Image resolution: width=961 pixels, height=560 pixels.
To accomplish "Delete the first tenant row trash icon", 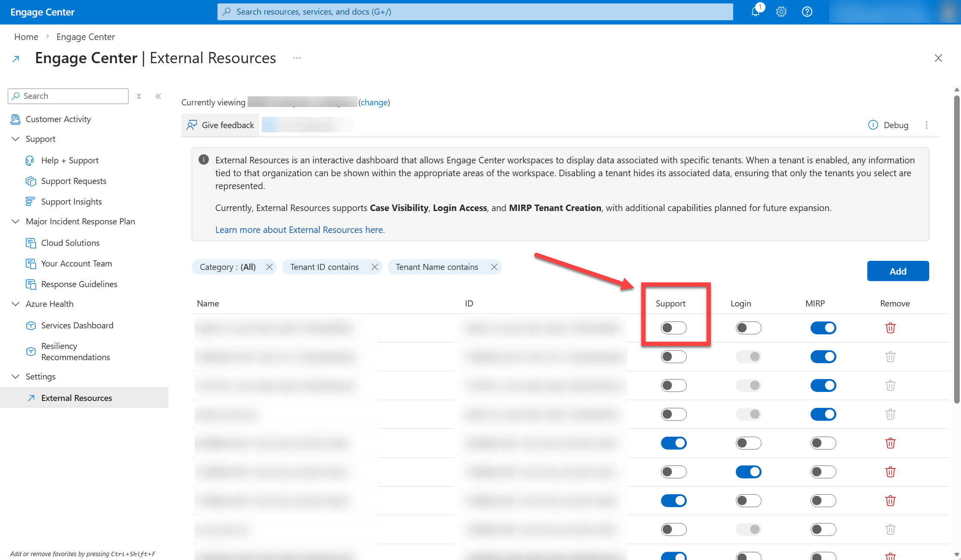I will click(x=891, y=328).
